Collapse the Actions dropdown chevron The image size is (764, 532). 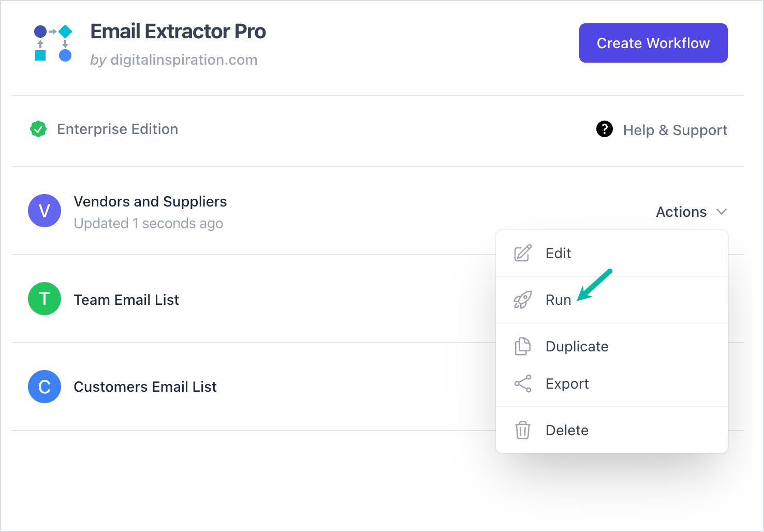coord(722,212)
